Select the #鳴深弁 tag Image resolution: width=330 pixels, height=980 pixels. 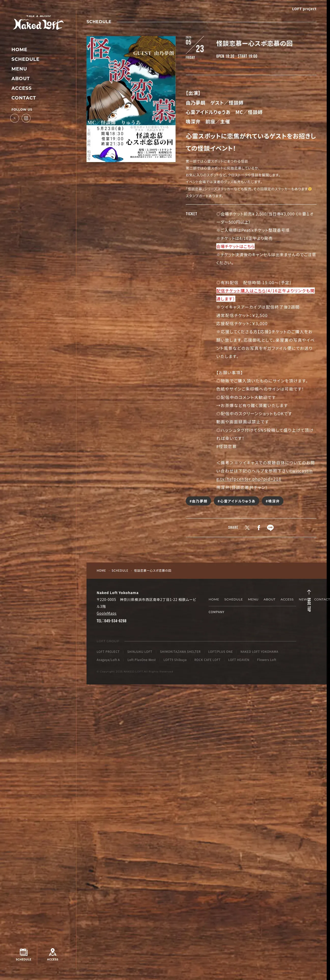(272, 501)
